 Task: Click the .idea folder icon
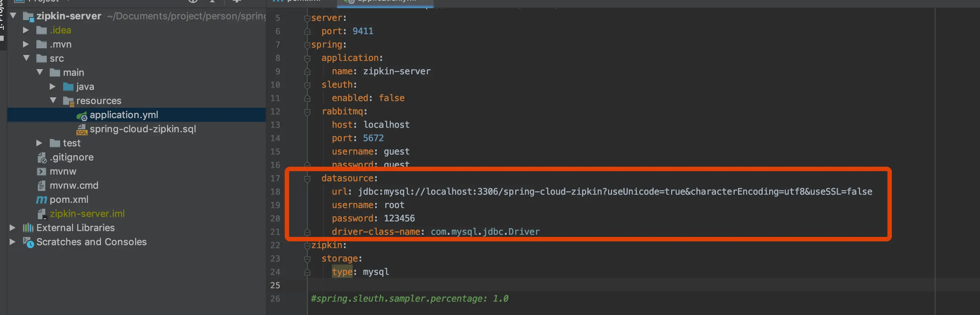42,30
